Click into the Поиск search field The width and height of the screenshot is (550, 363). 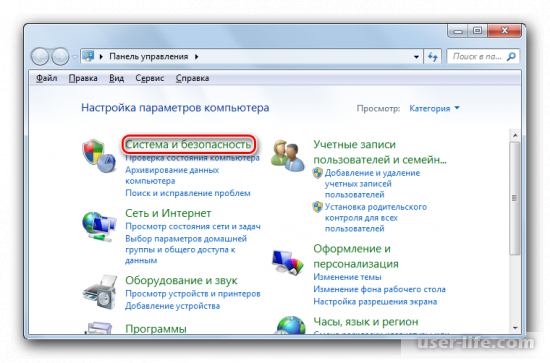point(477,56)
